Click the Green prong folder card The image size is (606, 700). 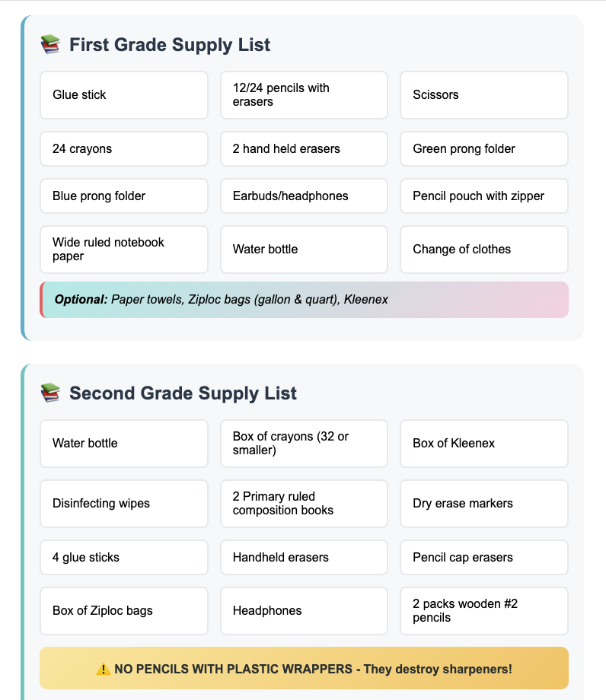pyautogui.click(x=484, y=148)
